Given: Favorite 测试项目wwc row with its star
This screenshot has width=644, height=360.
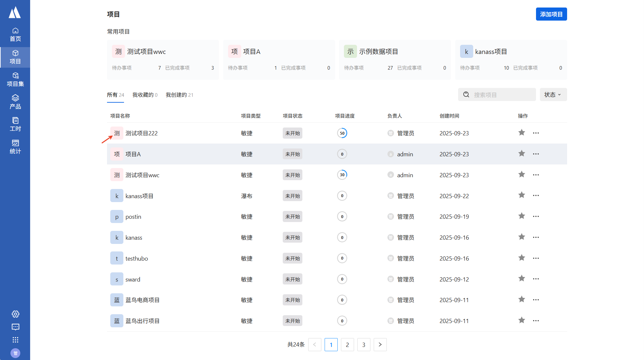Looking at the screenshot, I should 522,174.
